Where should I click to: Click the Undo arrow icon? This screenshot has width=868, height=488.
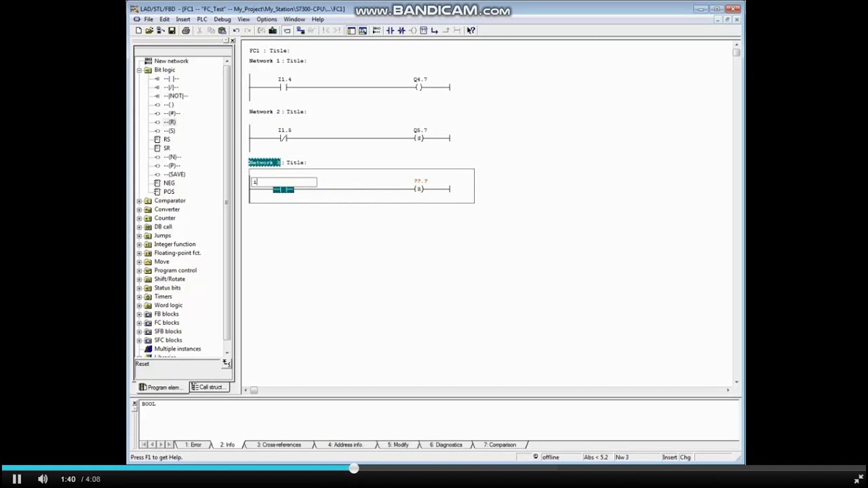point(236,30)
